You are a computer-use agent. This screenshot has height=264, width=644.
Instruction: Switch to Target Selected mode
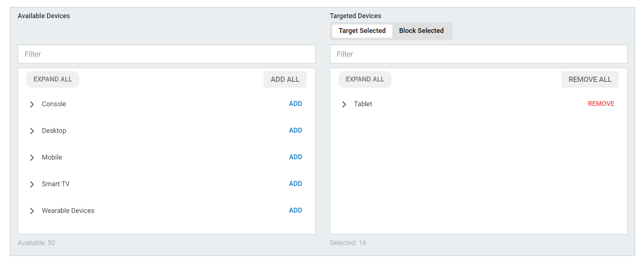362,31
